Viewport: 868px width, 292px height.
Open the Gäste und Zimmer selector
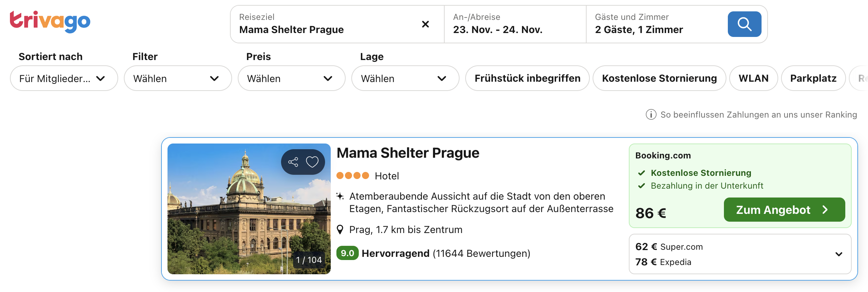[x=657, y=24]
